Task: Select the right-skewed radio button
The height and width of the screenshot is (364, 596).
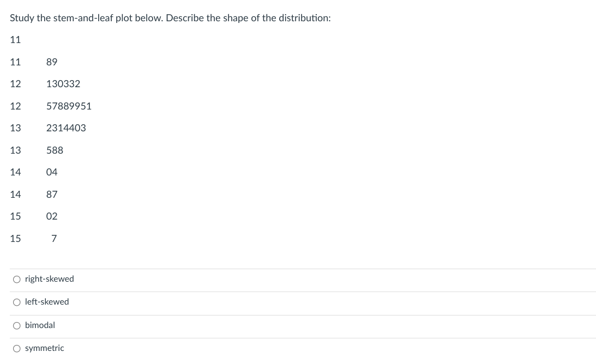Action: tap(16, 279)
